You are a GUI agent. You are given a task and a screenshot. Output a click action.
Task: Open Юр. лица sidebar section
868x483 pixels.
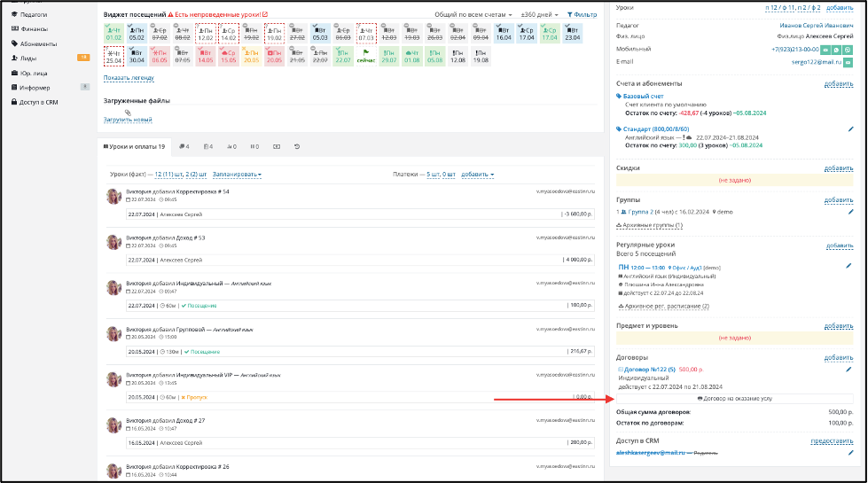click(x=33, y=73)
